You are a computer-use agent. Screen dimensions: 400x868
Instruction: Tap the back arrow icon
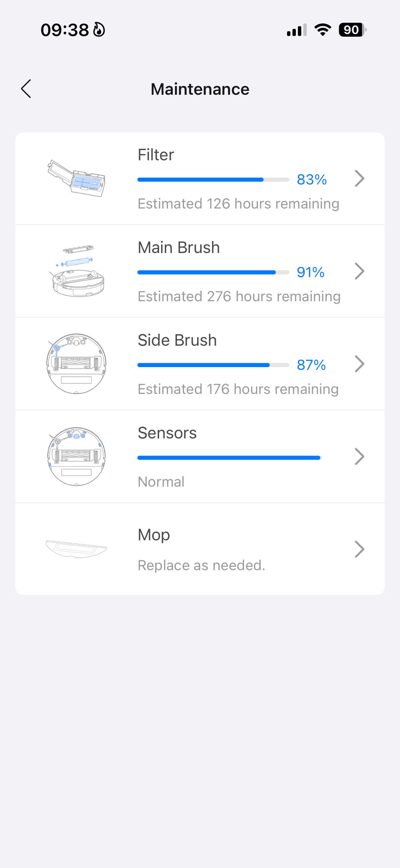click(26, 89)
